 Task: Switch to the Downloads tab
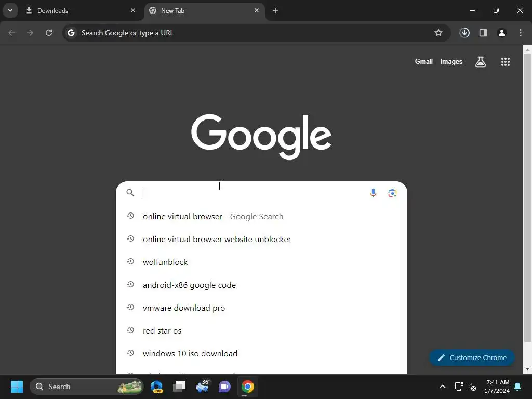click(x=80, y=10)
